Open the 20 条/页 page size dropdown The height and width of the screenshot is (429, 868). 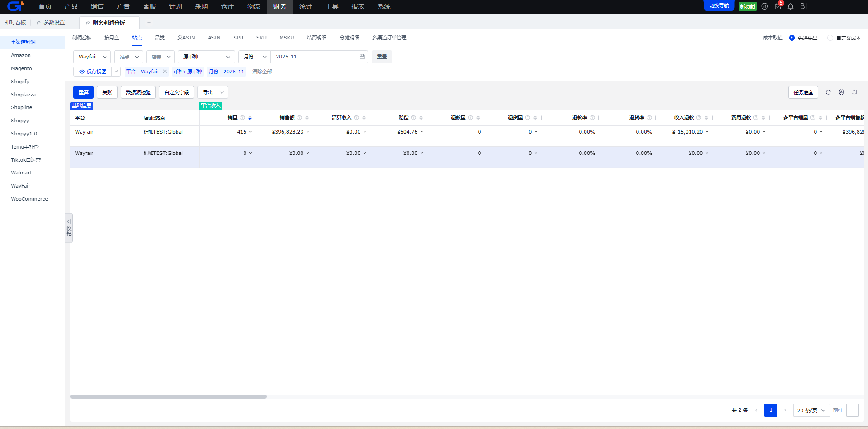[x=811, y=410]
